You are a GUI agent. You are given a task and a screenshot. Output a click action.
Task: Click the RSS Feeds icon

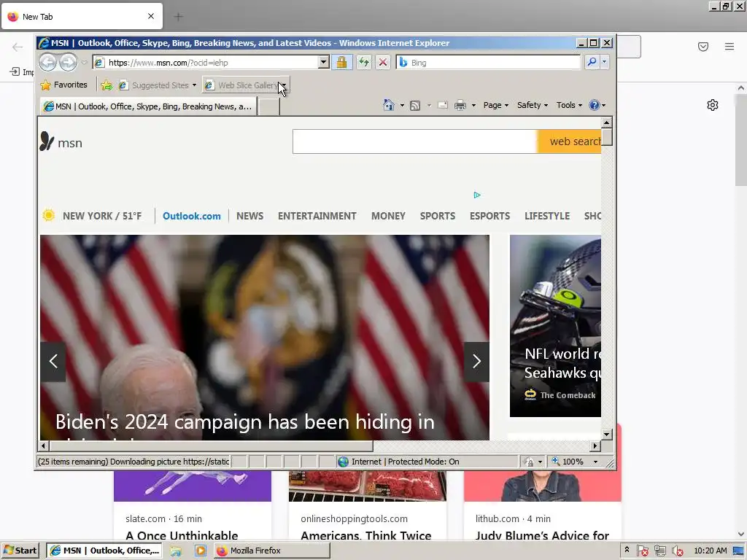tap(415, 106)
